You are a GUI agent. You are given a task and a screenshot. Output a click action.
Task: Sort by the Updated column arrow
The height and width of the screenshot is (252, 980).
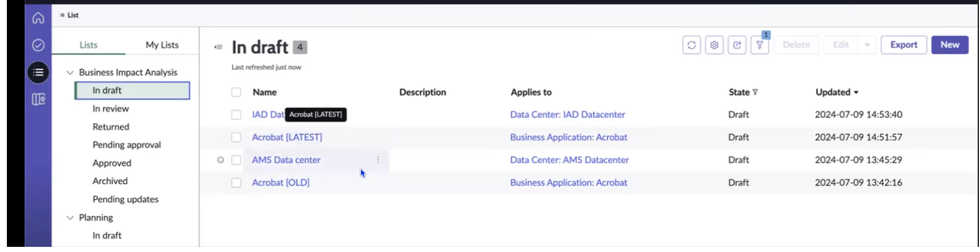point(856,92)
